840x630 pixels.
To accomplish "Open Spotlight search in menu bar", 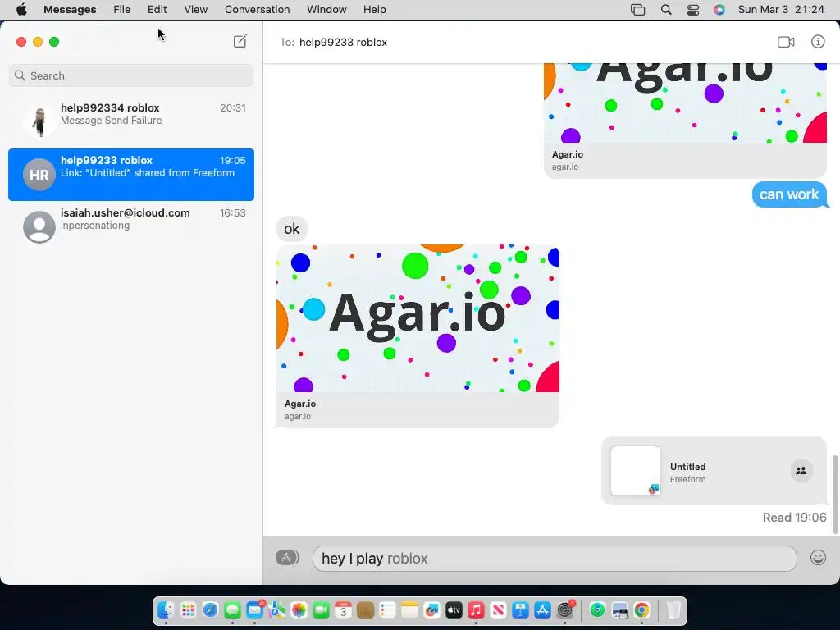I will [x=666, y=10].
